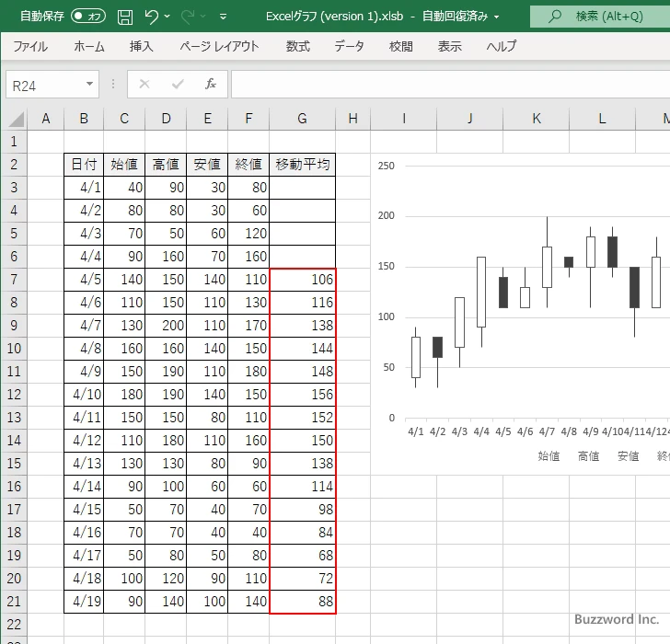Toggle the 自動保存 AutoSave switch
The width and height of the screenshot is (670, 644).
coord(88,17)
